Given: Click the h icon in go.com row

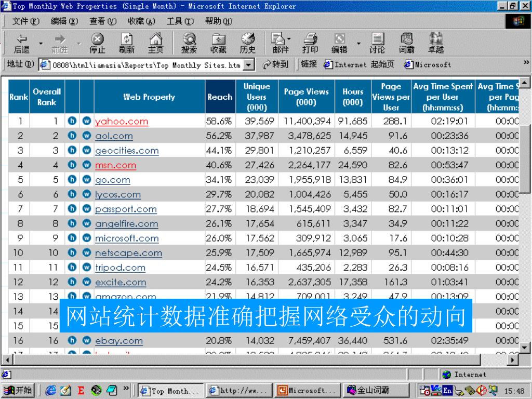Looking at the screenshot, I should pos(72,179).
